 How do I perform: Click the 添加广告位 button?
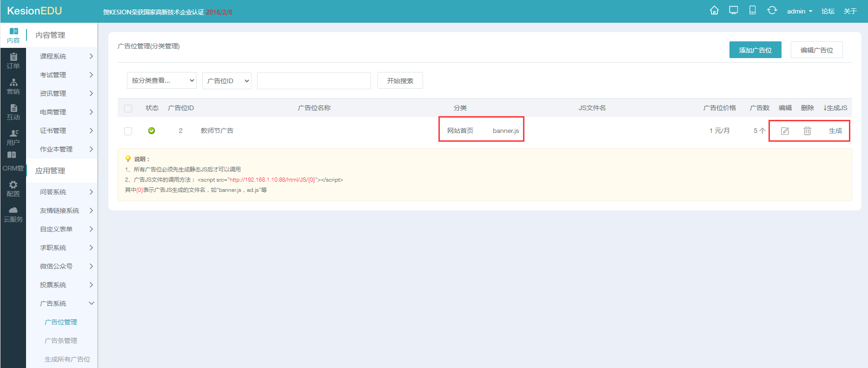click(x=755, y=50)
